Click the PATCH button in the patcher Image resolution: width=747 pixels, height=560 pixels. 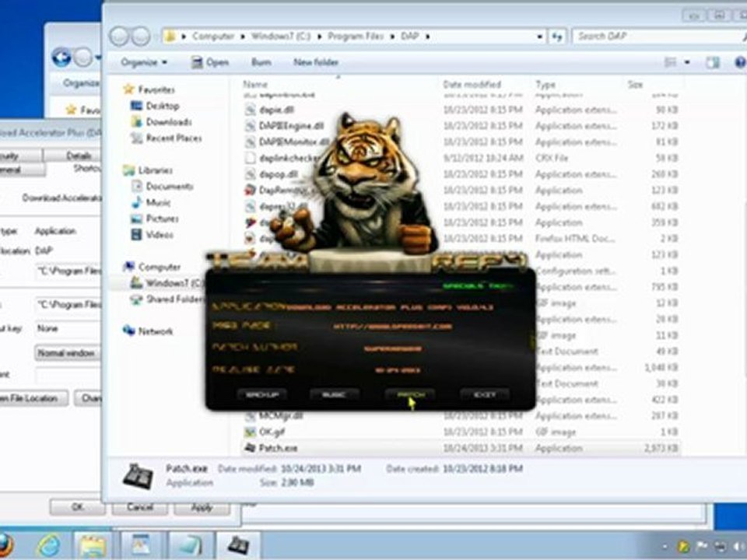[x=410, y=395]
